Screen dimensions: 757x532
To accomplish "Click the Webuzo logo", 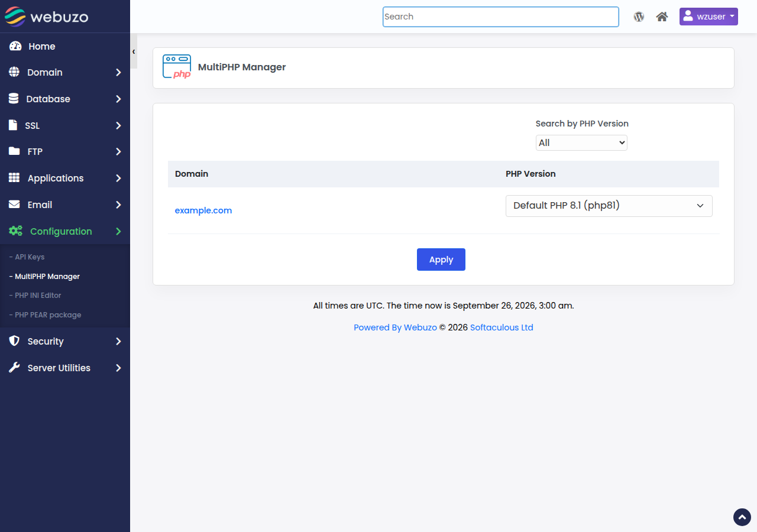I will [x=46, y=17].
